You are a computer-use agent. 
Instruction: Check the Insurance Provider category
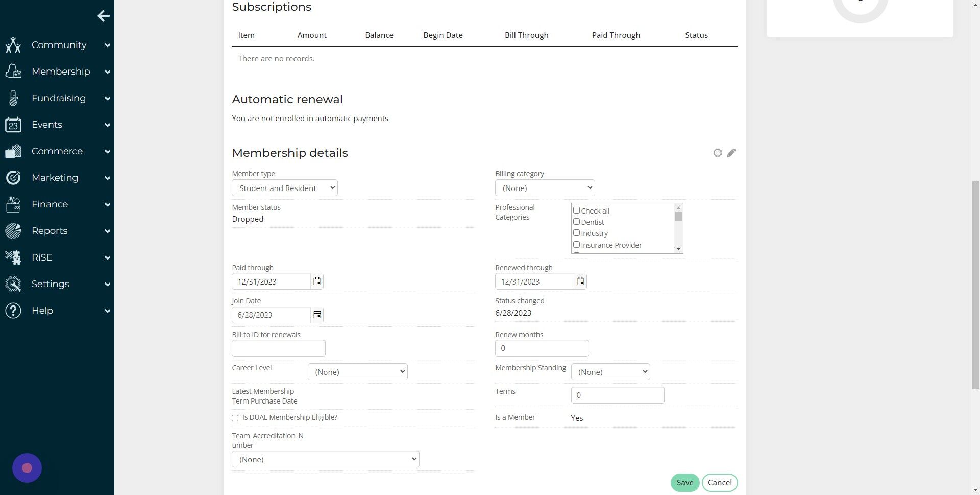click(576, 245)
